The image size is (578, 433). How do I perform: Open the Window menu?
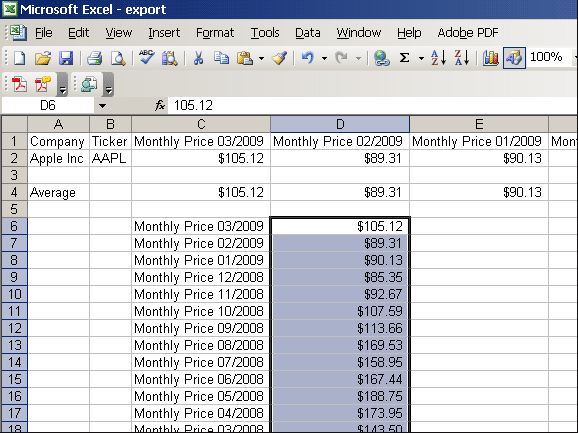[x=359, y=33]
